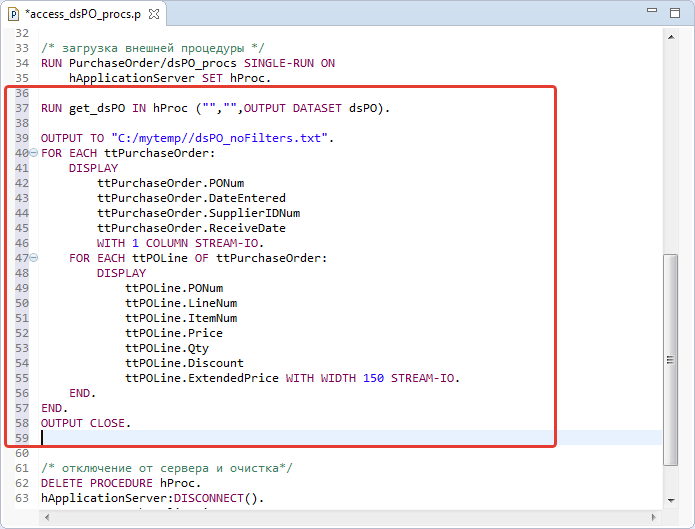Click "ttPOLine.ExtendedPrice" field
This screenshot has height=529, width=695.
point(202,378)
